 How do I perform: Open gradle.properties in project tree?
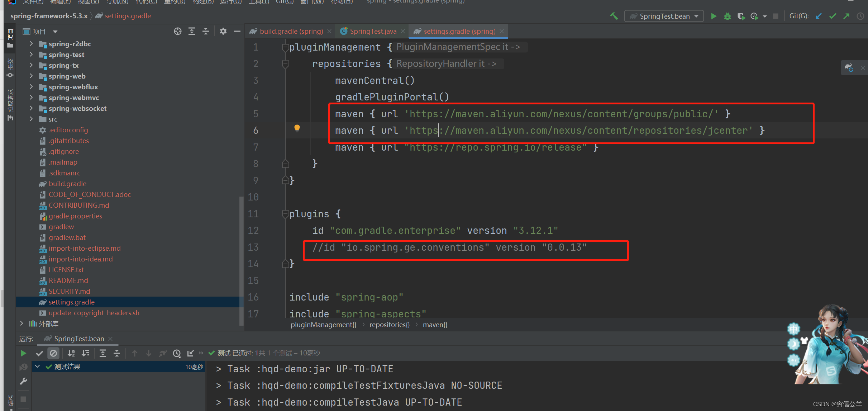point(75,216)
